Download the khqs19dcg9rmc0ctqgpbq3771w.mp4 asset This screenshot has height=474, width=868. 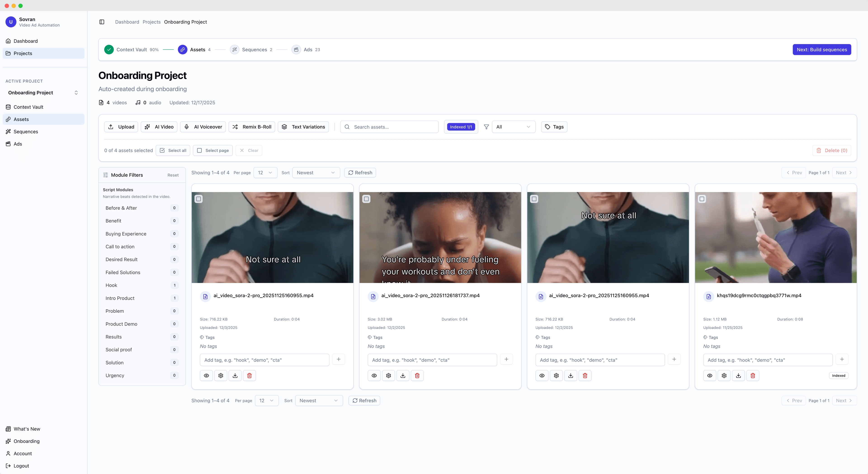738,375
